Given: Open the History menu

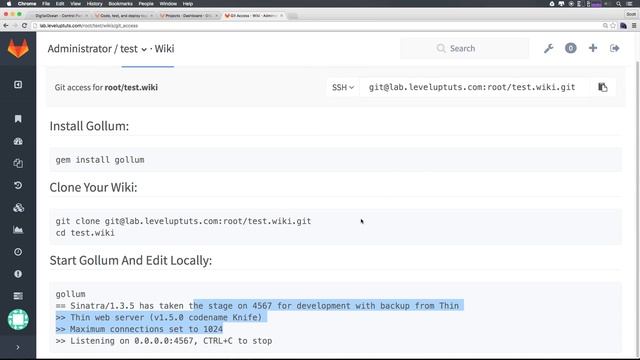Looking at the screenshot, I should tap(94, 4).
